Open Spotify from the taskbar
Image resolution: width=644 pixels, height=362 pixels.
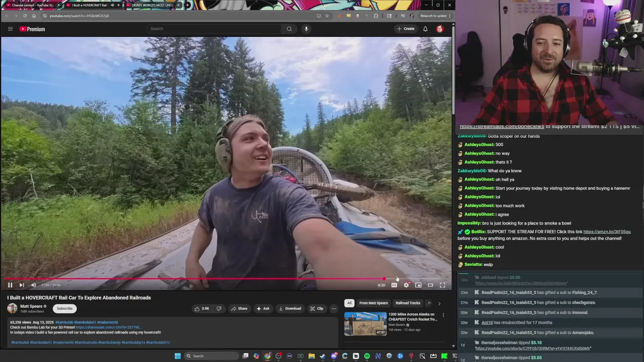pyautogui.click(x=367, y=356)
